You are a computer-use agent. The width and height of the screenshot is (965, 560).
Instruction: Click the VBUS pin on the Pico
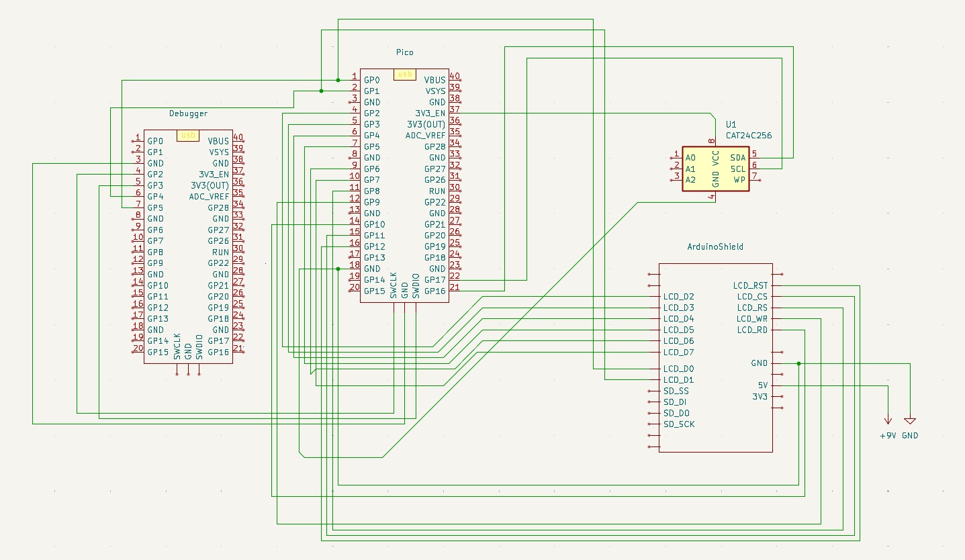pyautogui.click(x=434, y=80)
